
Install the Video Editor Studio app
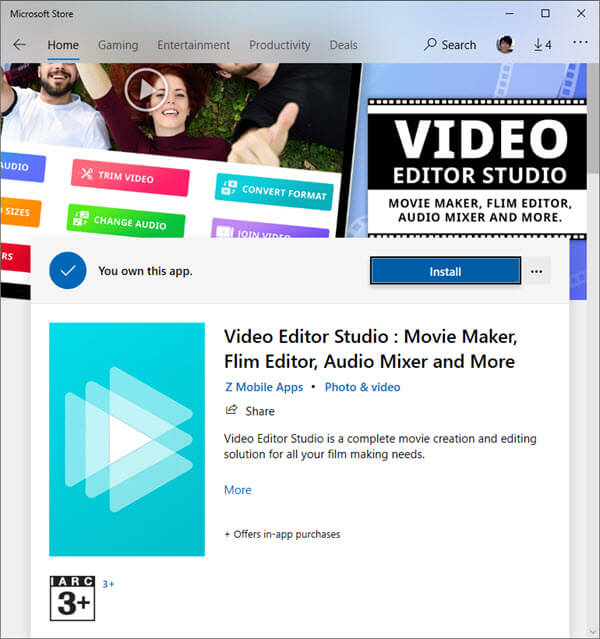tap(446, 271)
